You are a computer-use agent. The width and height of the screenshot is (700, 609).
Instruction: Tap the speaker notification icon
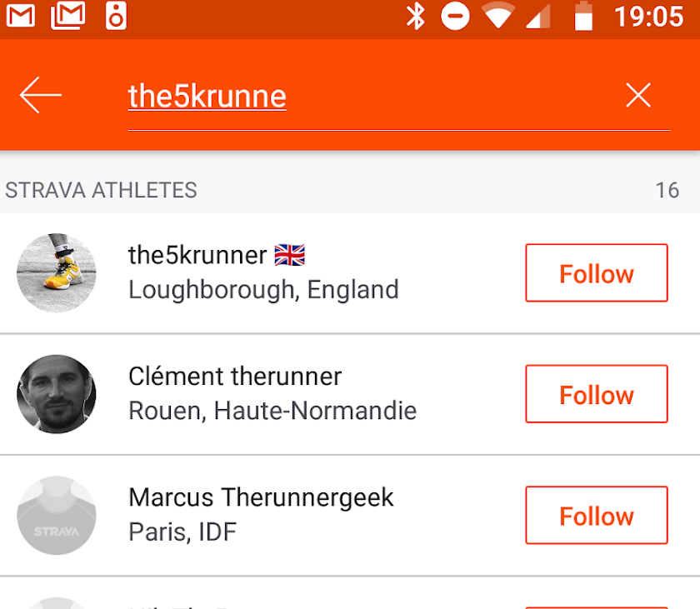pyautogui.click(x=116, y=16)
